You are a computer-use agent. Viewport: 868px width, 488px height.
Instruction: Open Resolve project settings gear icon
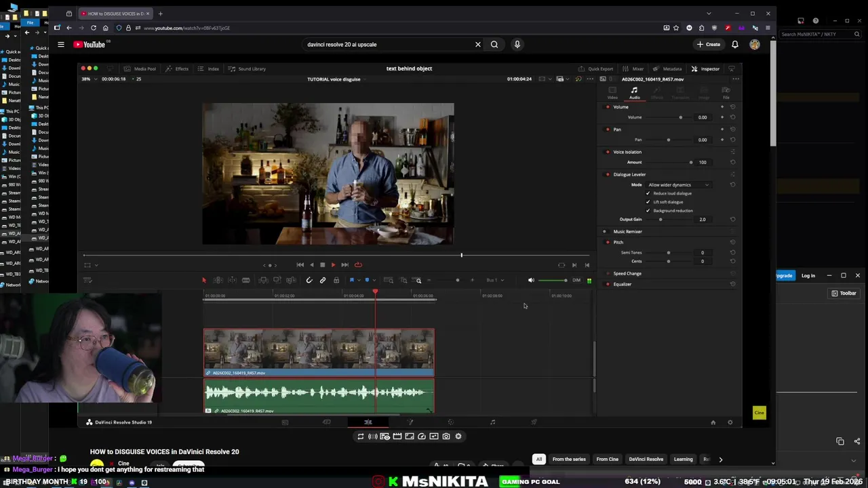click(x=730, y=422)
